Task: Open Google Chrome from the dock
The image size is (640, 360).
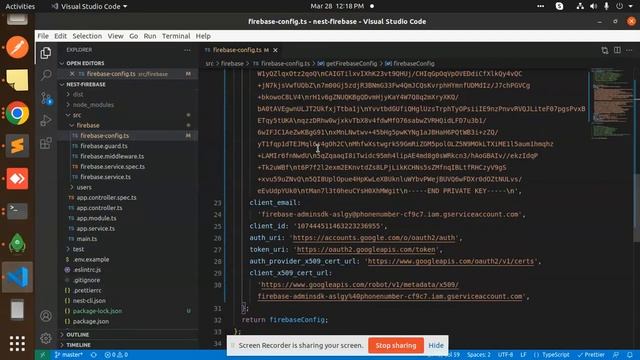Action: (17, 113)
